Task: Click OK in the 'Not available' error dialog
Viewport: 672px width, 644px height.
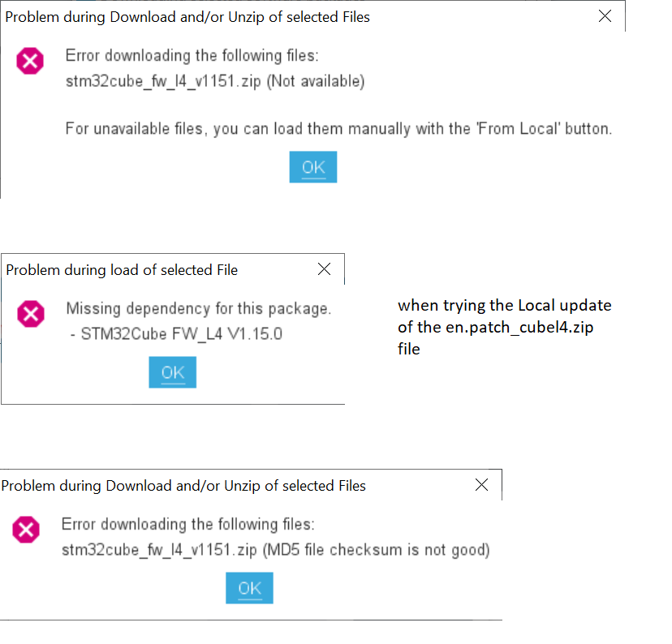Action: coord(312,167)
